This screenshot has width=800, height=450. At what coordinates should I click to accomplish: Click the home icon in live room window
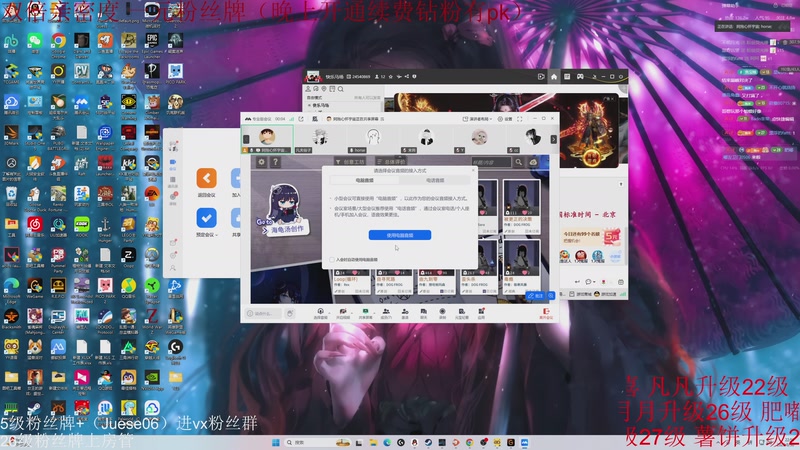coord(554,77)
